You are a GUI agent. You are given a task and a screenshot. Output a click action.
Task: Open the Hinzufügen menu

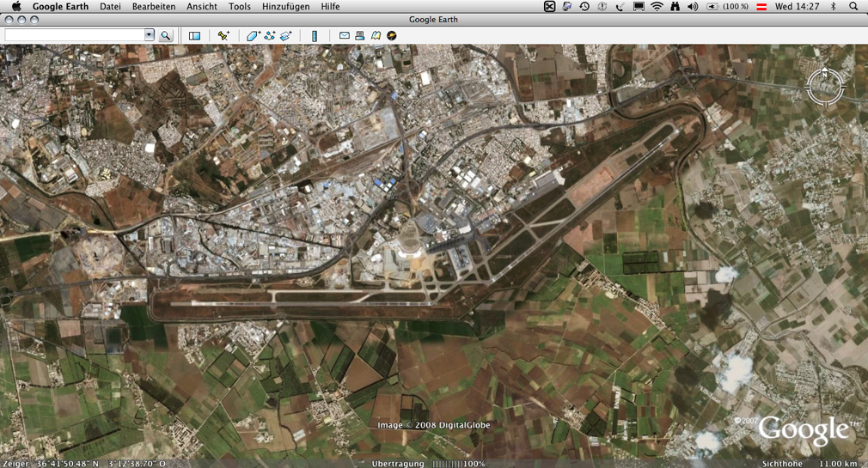pyautogui.click(x=285, y=6)
